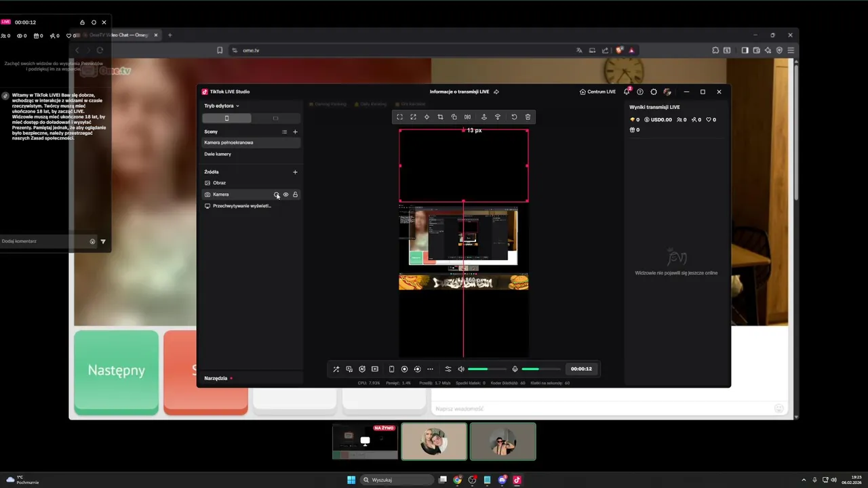Click the Napisz wiadomość chat field

click(x=602, y=409)
